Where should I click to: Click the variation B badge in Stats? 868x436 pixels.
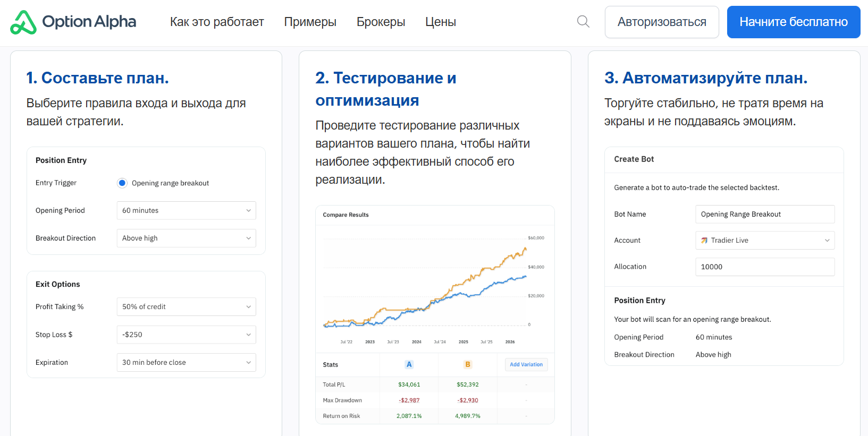coord(468,364)
